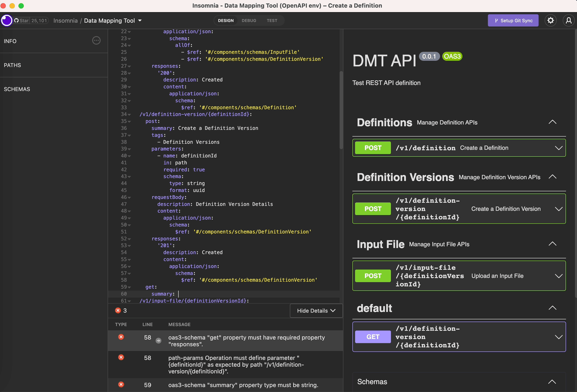This screenshot has width=577, height=392.
Task: Click the Insomnia purple logo icon
Action: point(7,21)
